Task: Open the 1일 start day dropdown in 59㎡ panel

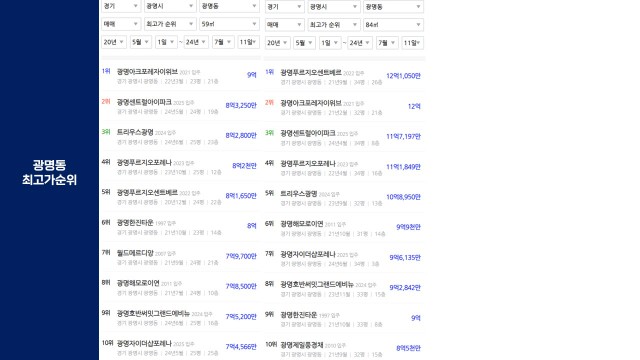Action: click(166, 42)
